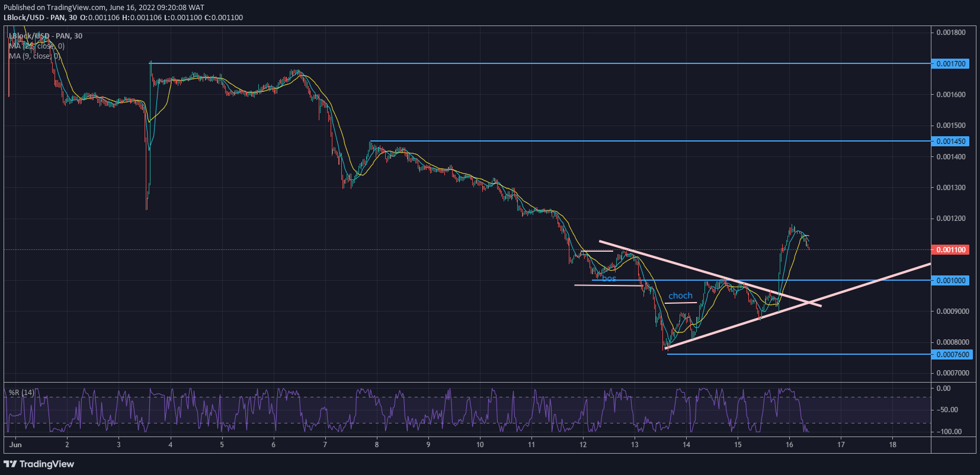
Task: Click date 16 on the time axis
Action: coord(789,445)
